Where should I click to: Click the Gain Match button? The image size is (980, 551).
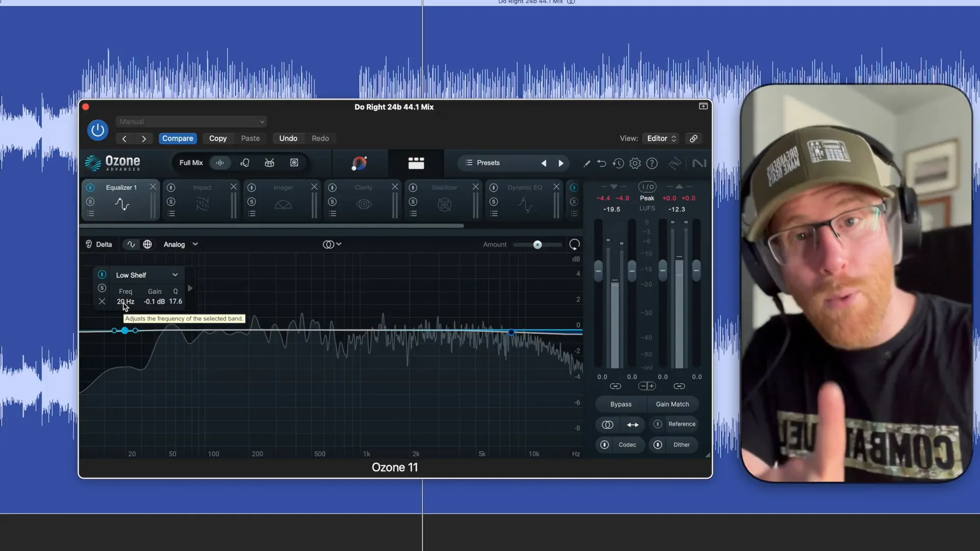coord(672,404)
